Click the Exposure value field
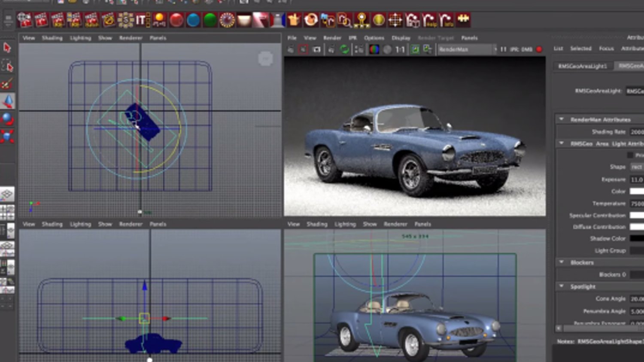This screenshot has height=362, width=644. tap(637, 179)
